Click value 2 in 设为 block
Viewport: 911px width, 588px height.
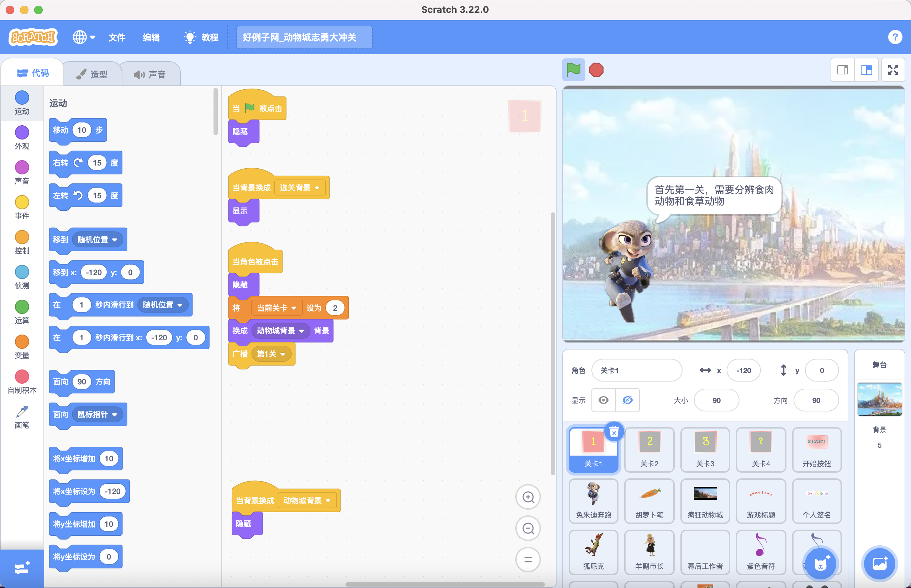click(x=335, y=308)
